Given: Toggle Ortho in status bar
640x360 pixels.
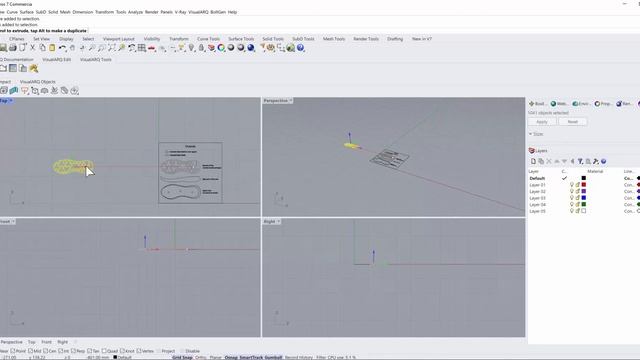Looking at the screenshot, I should (201, 358).
